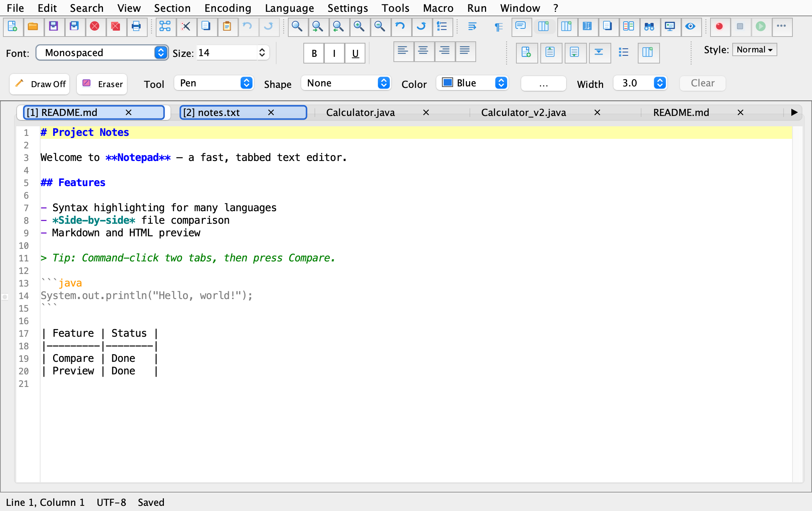Open the Tool dropdown set to Pen

(x=214, y=83)
